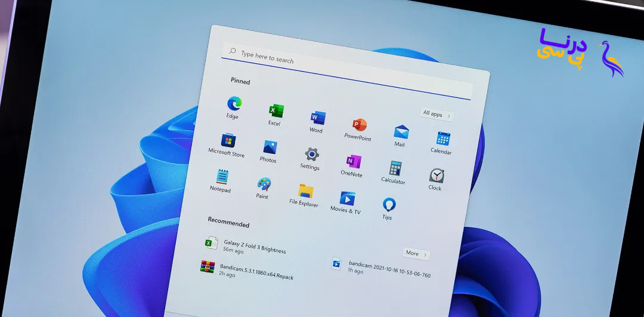Image resolution: width=644 pixels, height=317 pixels.
Task: Show More recommended items
Action: [416, 254]
